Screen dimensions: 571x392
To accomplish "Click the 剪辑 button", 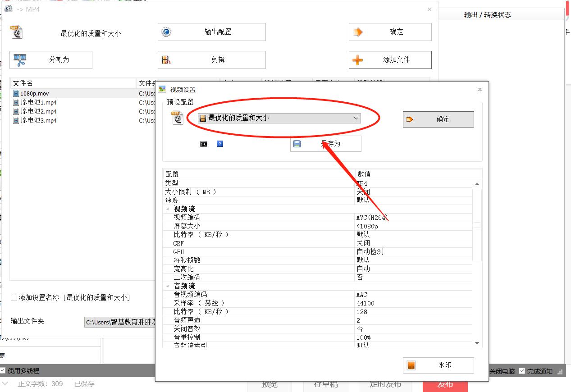I will 211,59.
